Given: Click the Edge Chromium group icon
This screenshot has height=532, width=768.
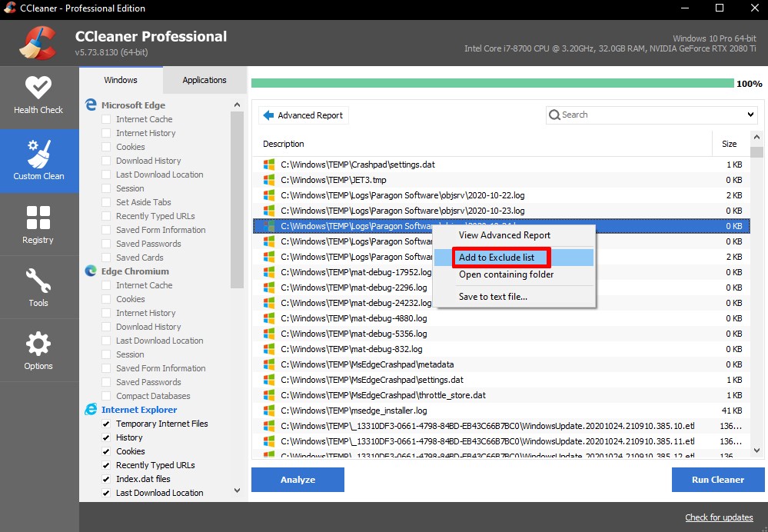Looking at the screenshot, I should pyautogui.click(x=91, y=271).
